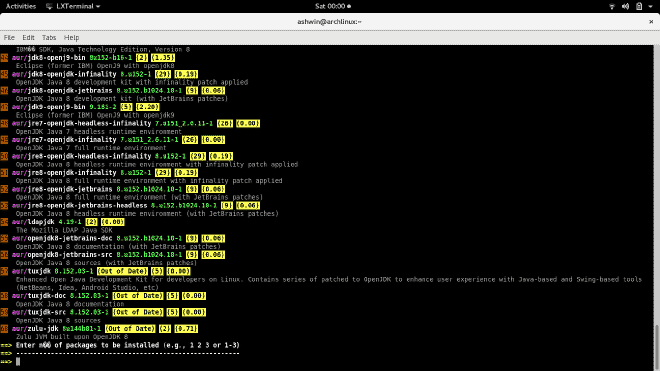660x371 pixels.
Task: Click the version 4.19-1 of ldapjdk
Action: click(x=70, y=222)
